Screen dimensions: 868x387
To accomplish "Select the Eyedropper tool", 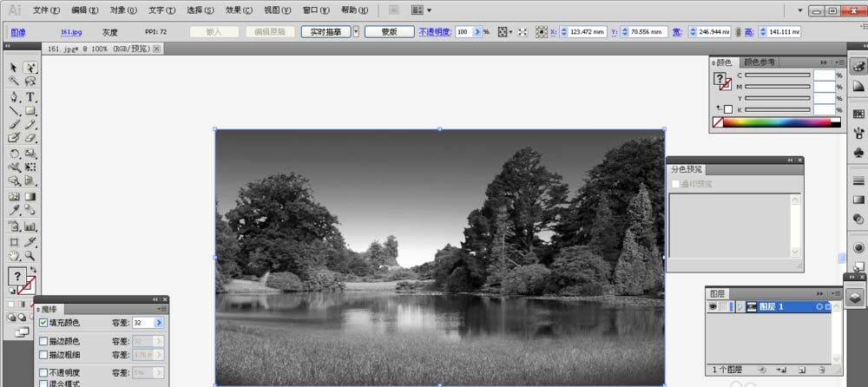I will [14, 210].
